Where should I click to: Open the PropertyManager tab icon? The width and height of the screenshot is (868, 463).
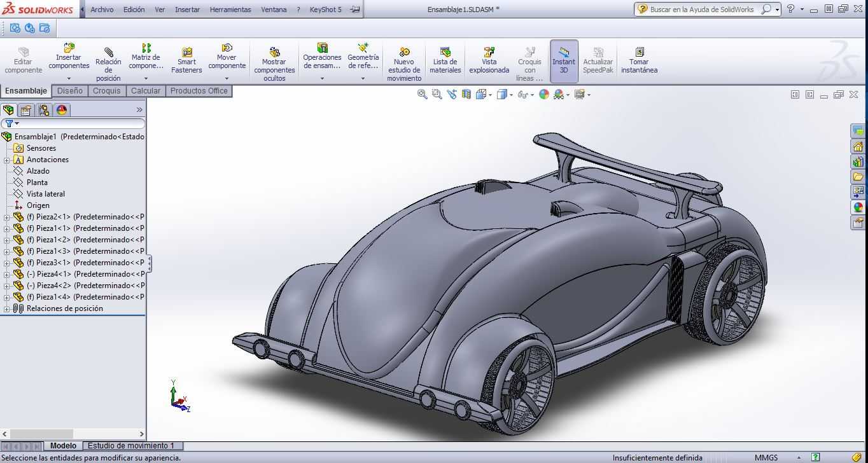(25, 110)
